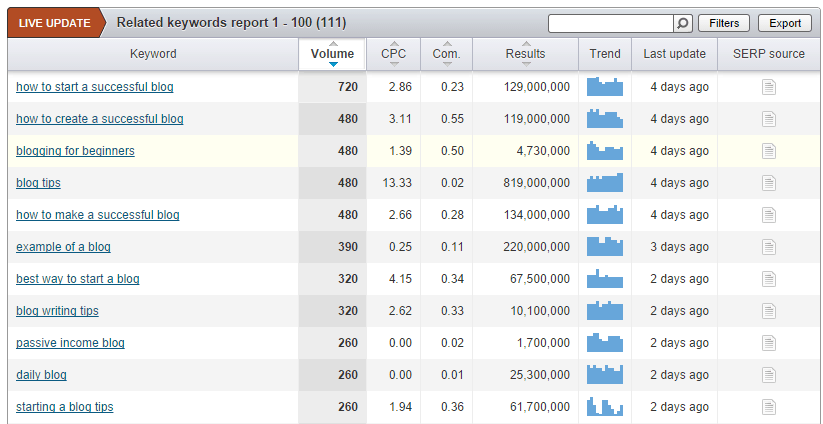This screenshot has height=424, width=823.
Task: View trend chart for 'how to create a successful blog'
Action: (x=605, y=119)
